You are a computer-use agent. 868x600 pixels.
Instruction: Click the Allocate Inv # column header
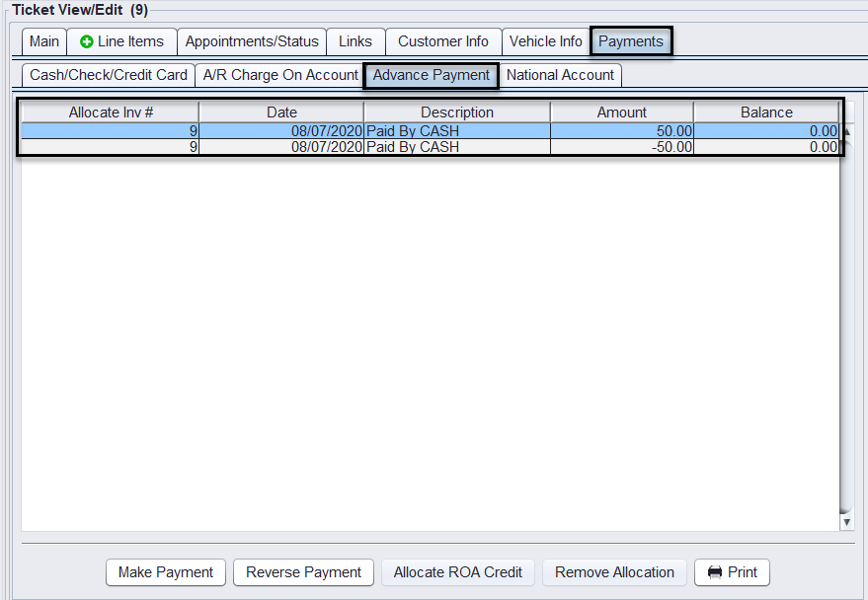[x=111, y=112]
